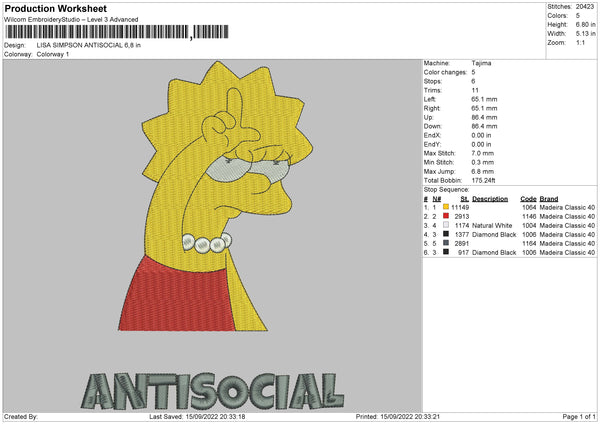Viewport: 600px width, 424px height.
Task: Select the gray swatch beside stitch count 2891
Action: click(446, 243)
